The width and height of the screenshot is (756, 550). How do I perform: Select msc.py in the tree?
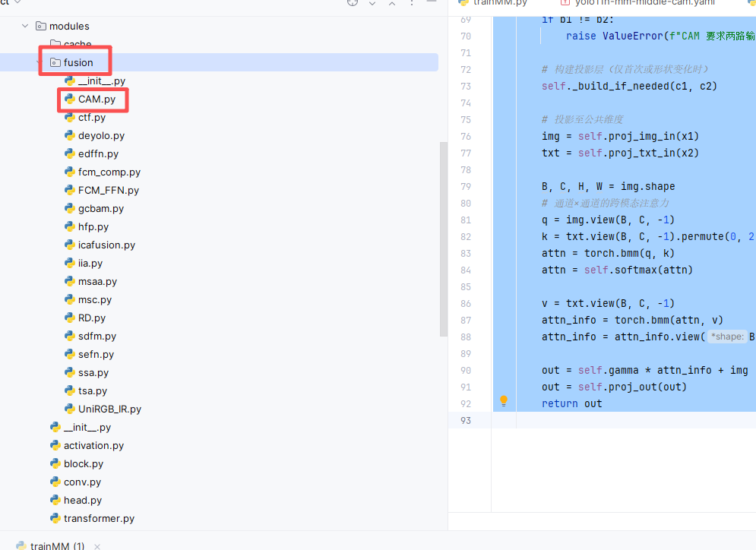[x=95, y=300]
